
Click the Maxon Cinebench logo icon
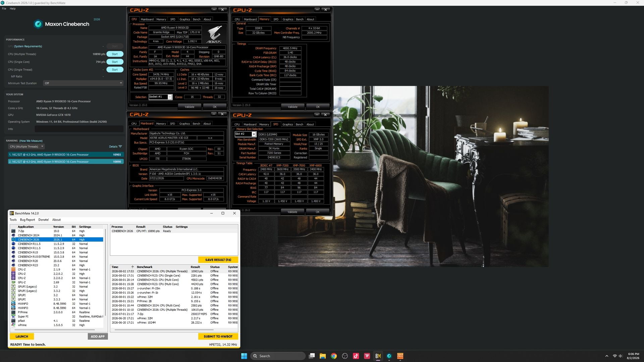38,24
